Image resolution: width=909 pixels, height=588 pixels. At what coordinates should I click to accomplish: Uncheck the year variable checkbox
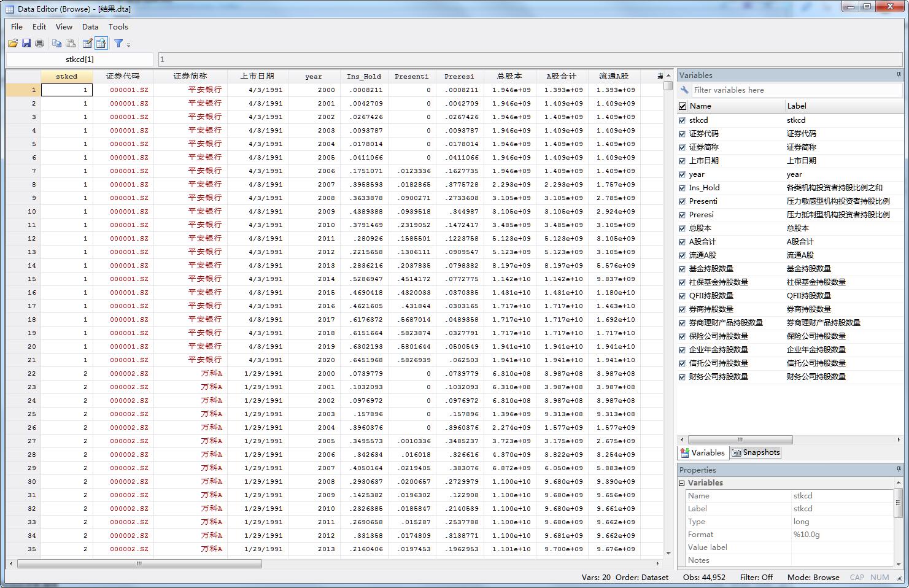[683, 174]
